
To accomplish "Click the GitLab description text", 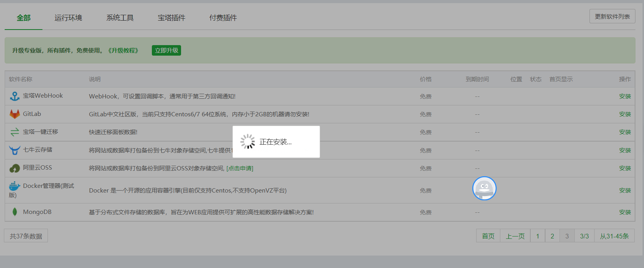I will click(199, 114).
